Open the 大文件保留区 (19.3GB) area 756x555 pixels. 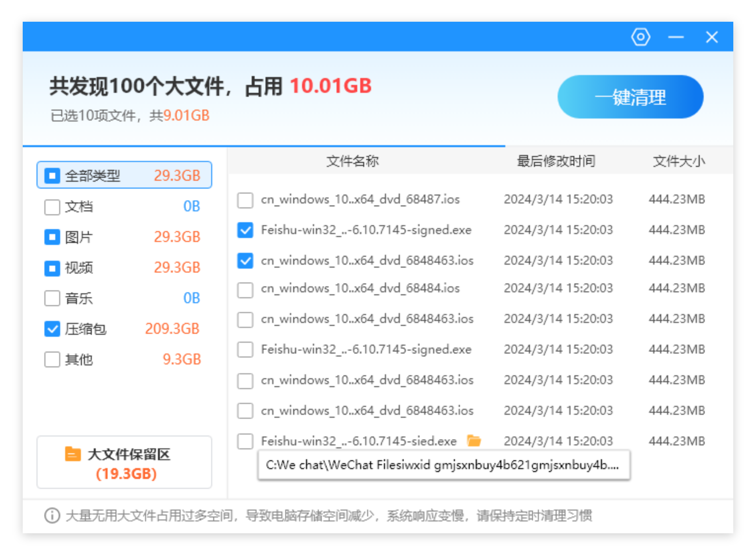coord(124,463)
